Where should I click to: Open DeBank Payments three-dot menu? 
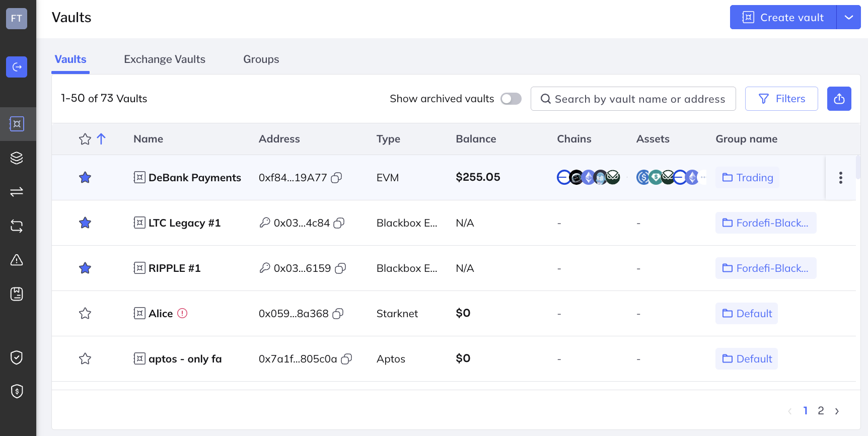tap(840, 178)
